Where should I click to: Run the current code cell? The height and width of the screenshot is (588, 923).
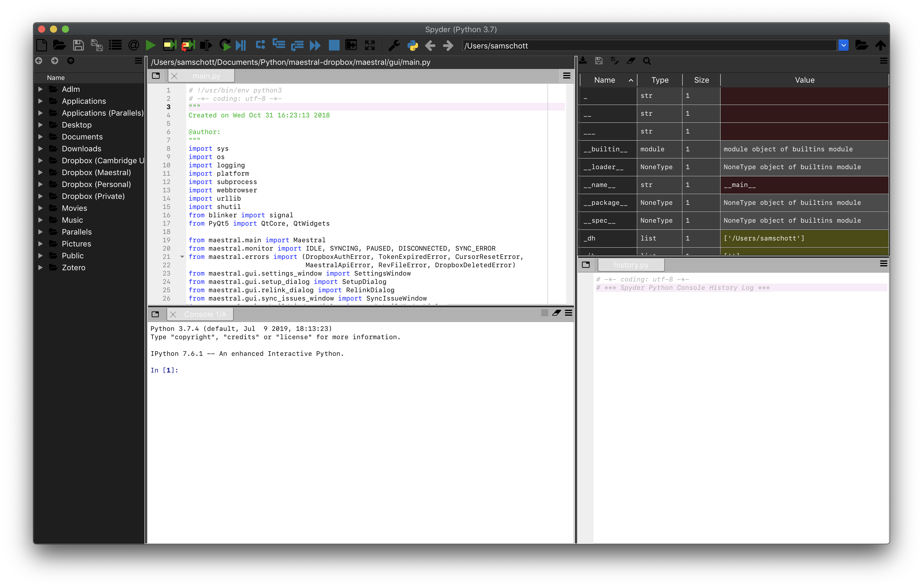coord(169,45)
